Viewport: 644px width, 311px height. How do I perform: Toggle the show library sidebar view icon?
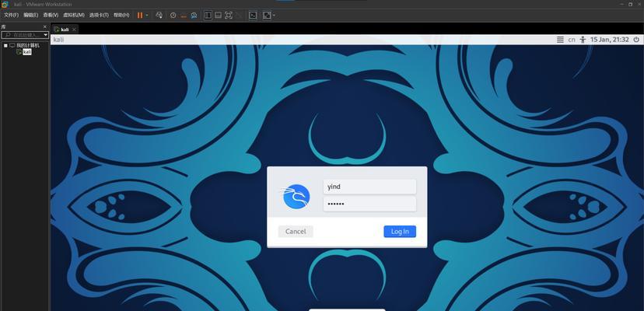pos(208,16)
